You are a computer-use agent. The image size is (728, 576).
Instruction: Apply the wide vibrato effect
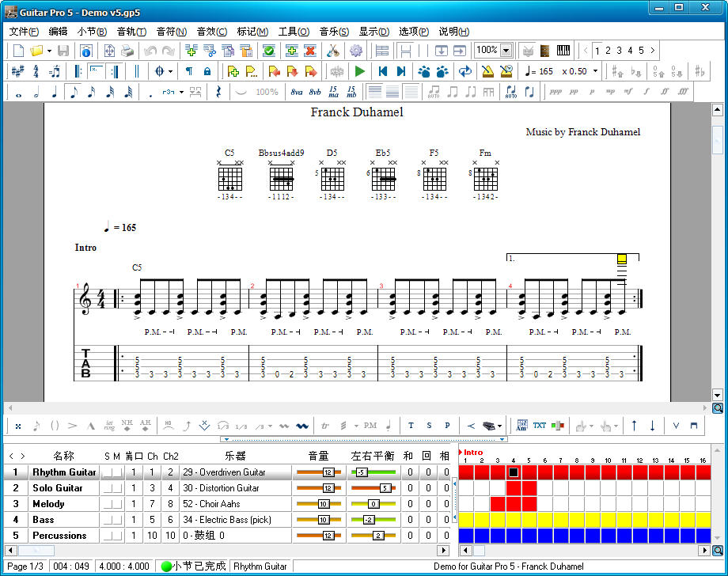302,426
